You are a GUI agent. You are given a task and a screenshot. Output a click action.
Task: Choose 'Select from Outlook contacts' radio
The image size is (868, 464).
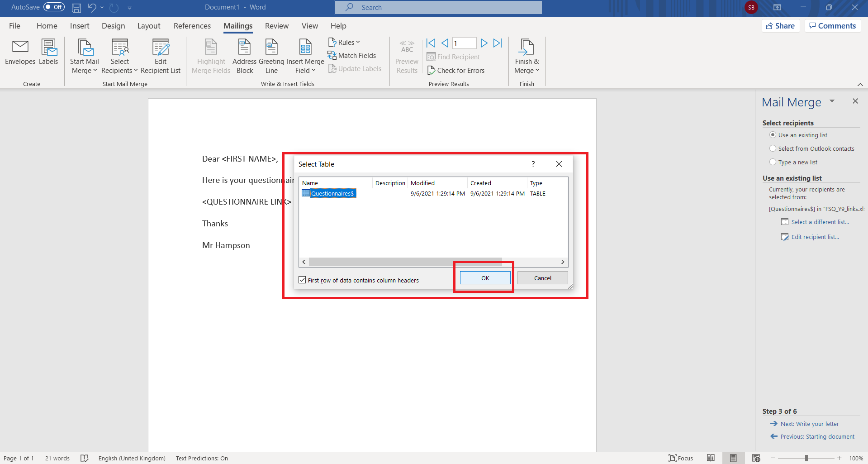(773, 148)
